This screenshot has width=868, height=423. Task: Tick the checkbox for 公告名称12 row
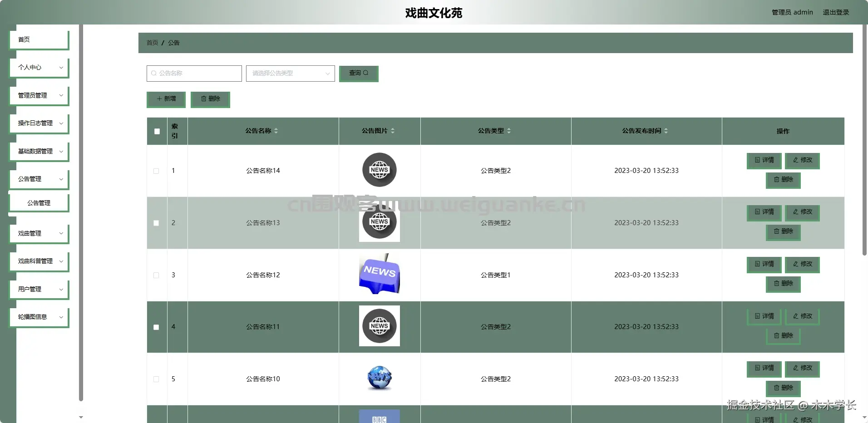tap(156, 275)
